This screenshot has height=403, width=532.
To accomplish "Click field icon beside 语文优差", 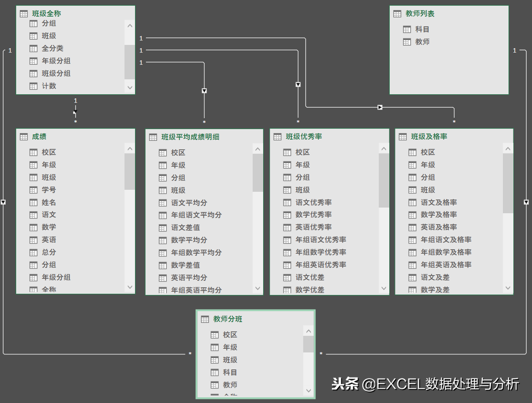I will tap(287, 278).
